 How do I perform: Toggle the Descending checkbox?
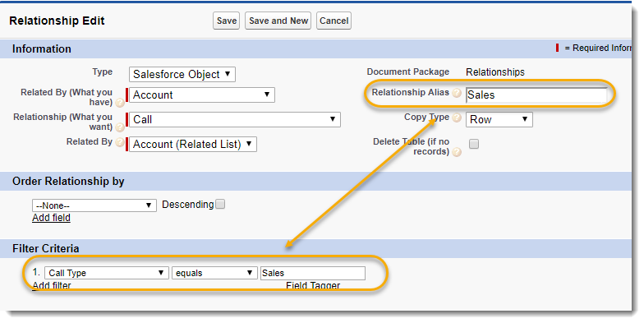coord(220,204)
